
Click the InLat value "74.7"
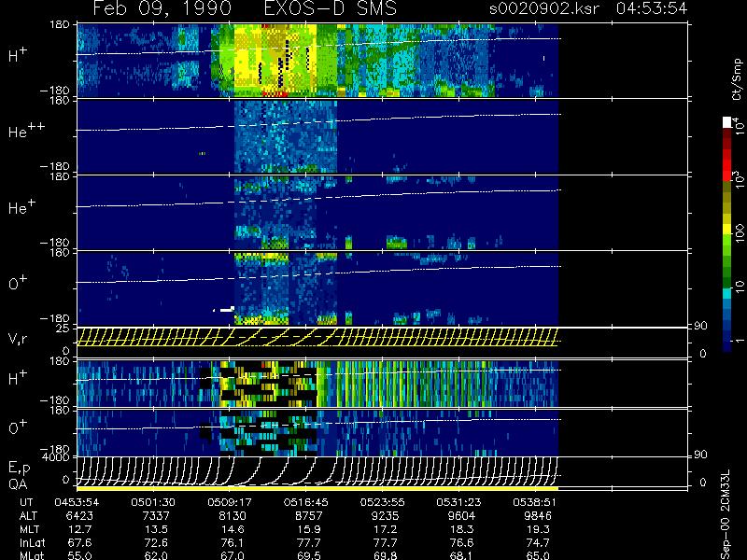[538, 543]
